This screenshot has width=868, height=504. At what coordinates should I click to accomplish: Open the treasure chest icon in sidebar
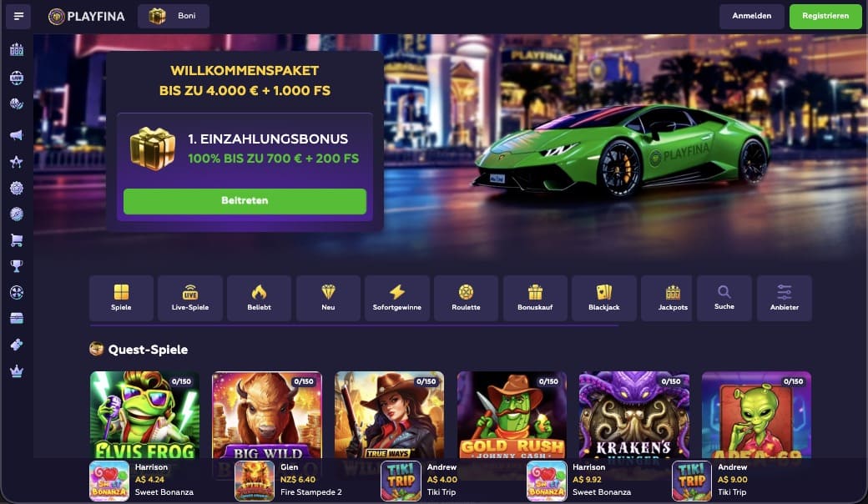(x=17, y=318)
